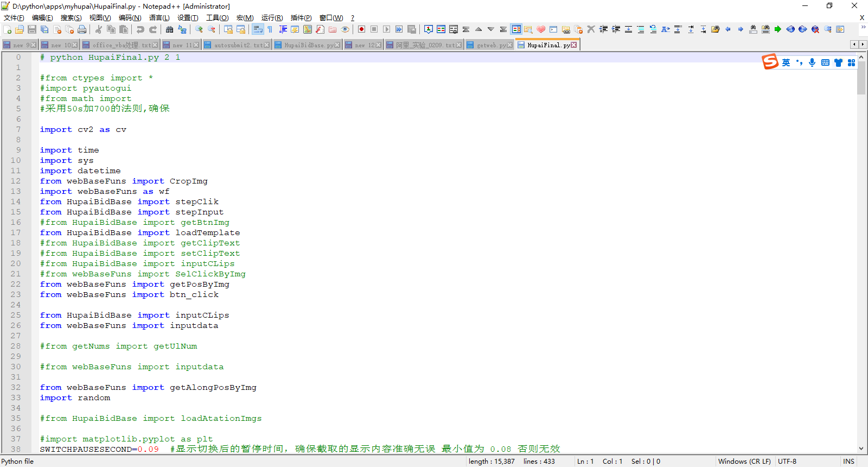Switch to the getweb.py tab
868x467 pixels.
pos(489,45)
